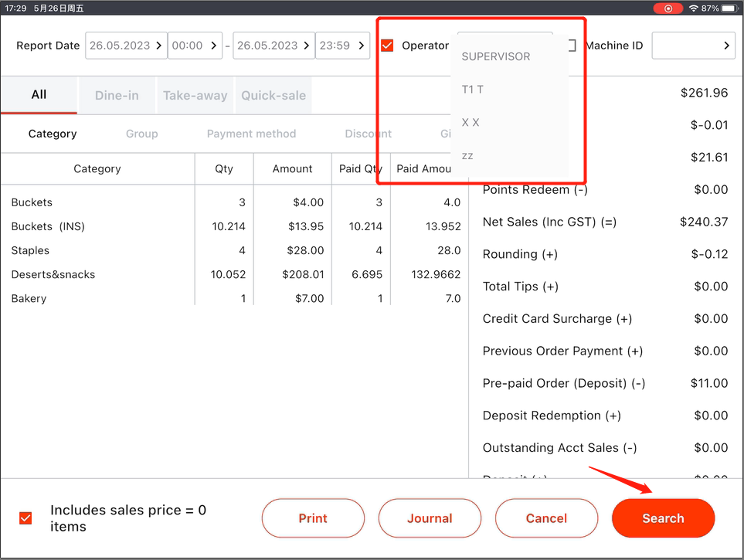744x560 pixels.
Task: Open the Journal report
Action: 430,518
